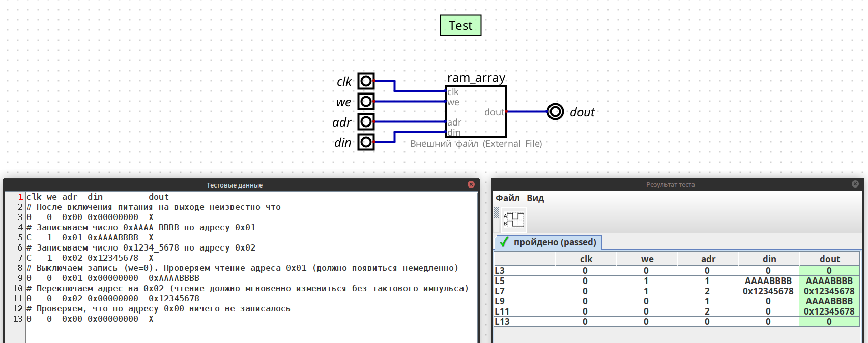Click the ram_array component name label
868x343 pixels.
click(x=476, y=78)
